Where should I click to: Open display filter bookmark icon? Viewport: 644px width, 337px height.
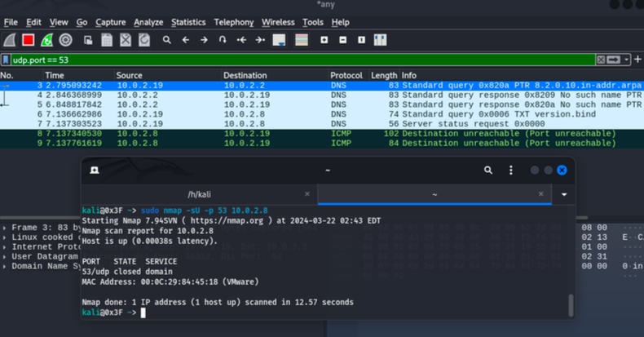tap(6, 60)
